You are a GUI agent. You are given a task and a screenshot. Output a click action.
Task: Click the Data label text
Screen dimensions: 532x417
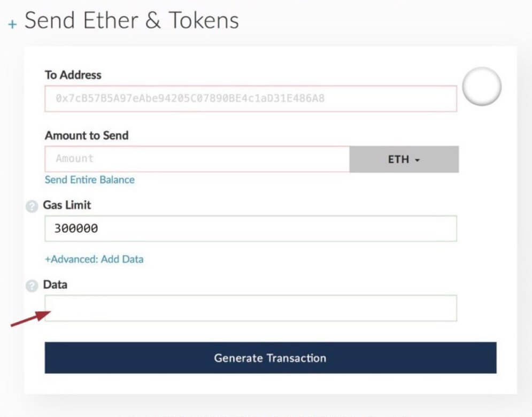(55, 284)
